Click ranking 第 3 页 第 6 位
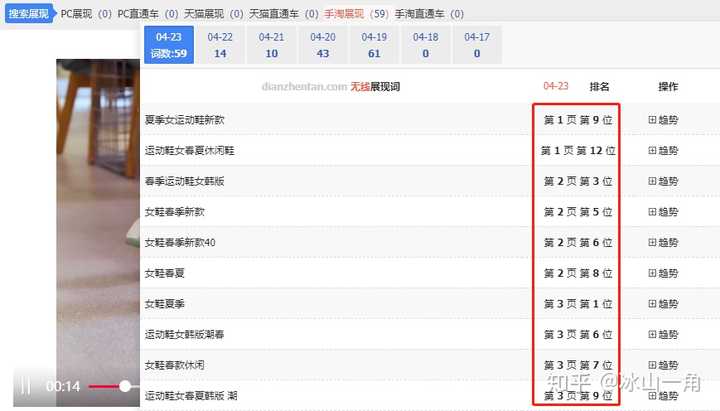Screen dimensions: 720x411 point(578,334)
